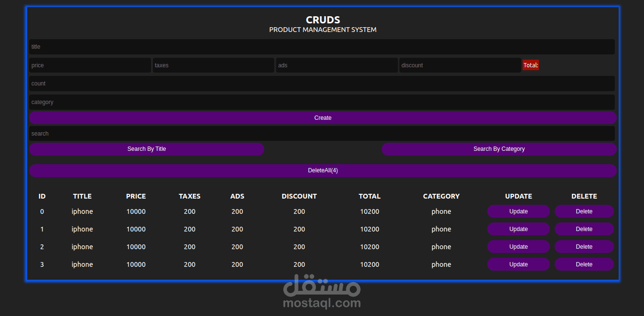Update the product with ID 3
644x316 pixels.
coord(518,264)
